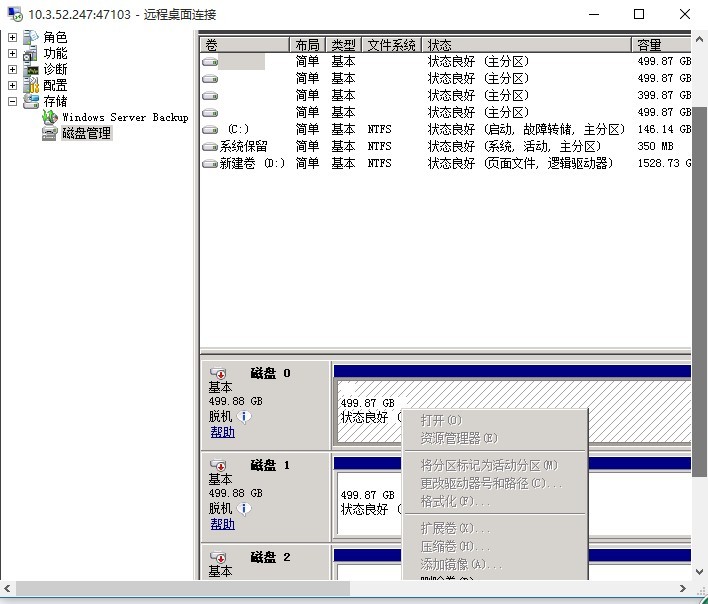Screen dimensions: 708x604
Task: Click the info icon beside 磁盘 0 脱机
Action: click(245, 416)
